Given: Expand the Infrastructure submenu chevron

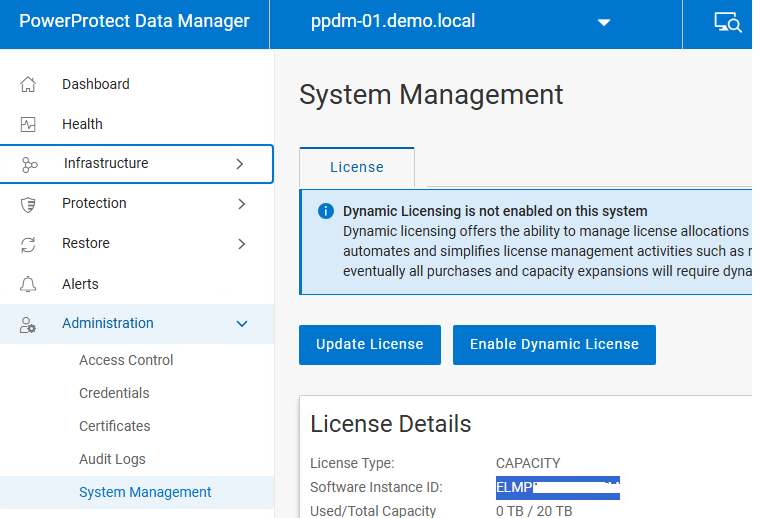Looking at the screenshot, I should [239, 164].
